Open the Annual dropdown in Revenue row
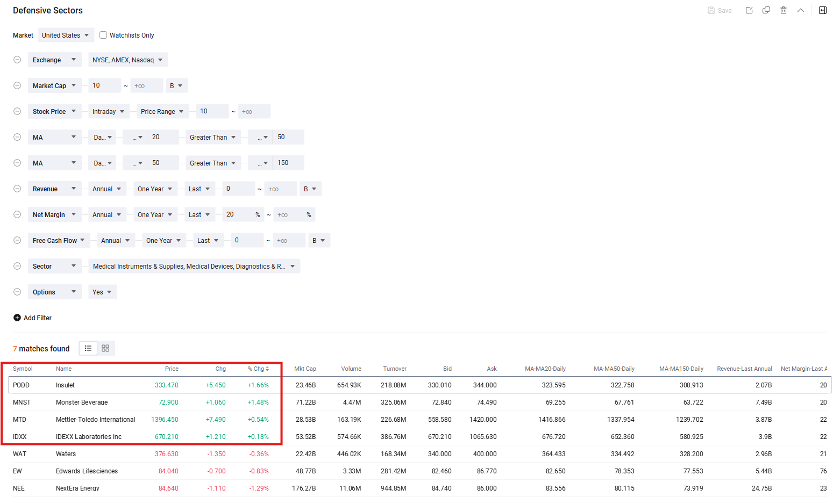This screenshot has width=833, height=504. click(108, 189)
